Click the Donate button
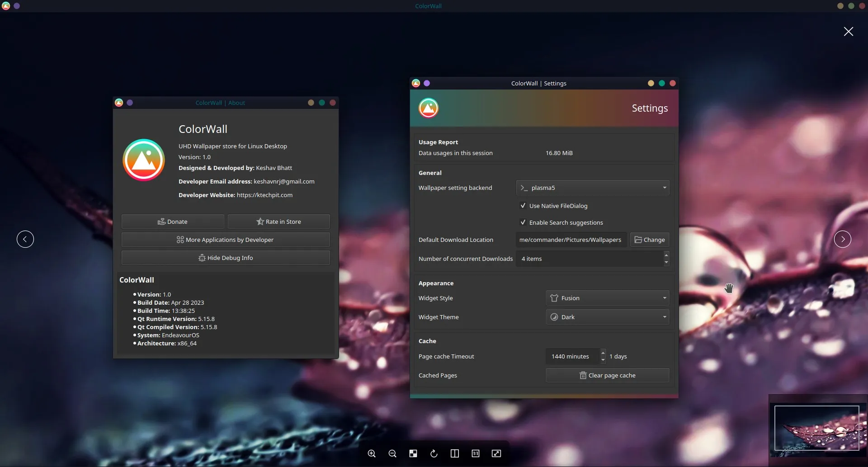868x467 pixels. (x=173, y=221)
